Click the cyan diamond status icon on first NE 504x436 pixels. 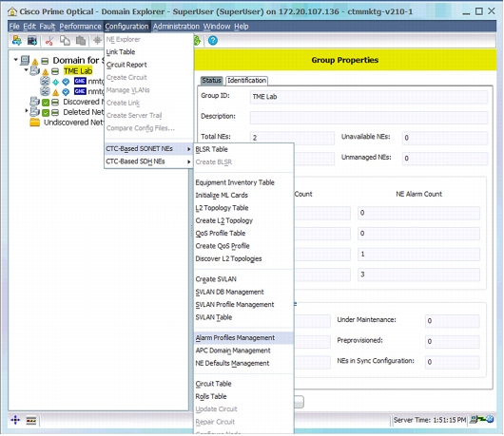pos(55,82)
